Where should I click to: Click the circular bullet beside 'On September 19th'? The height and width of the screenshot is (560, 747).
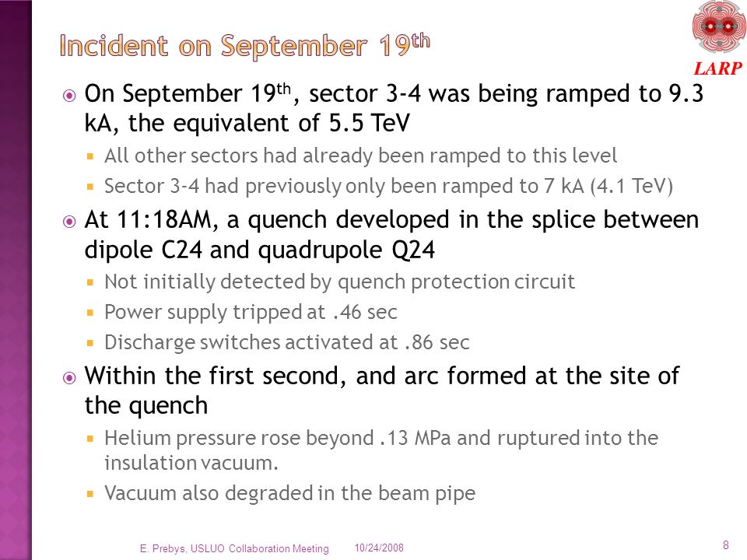tap(69, 96)
